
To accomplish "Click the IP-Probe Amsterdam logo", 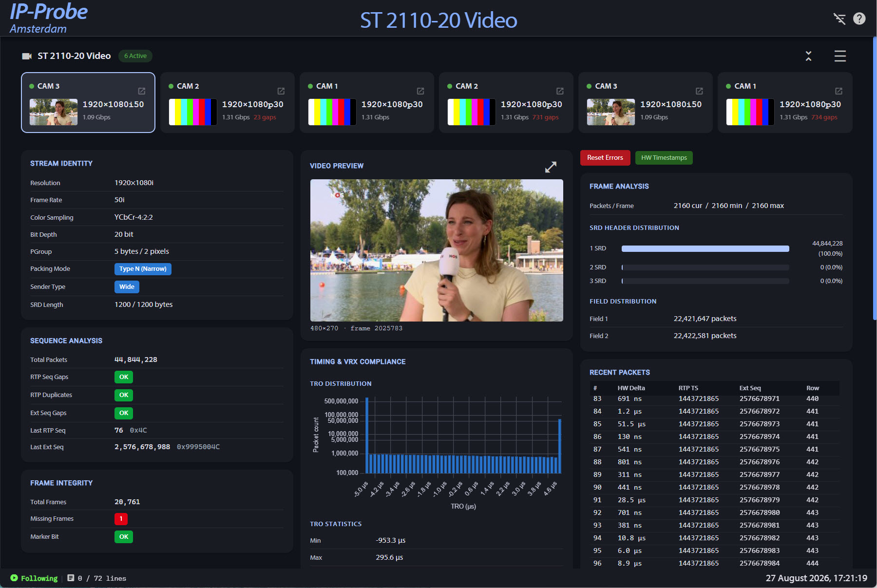I will [x=49, y=18].
